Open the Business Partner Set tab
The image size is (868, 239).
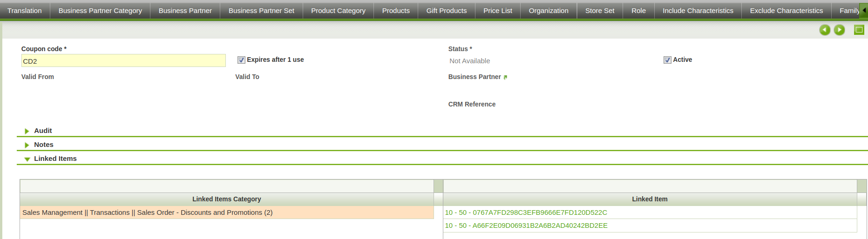pos(261,11)
